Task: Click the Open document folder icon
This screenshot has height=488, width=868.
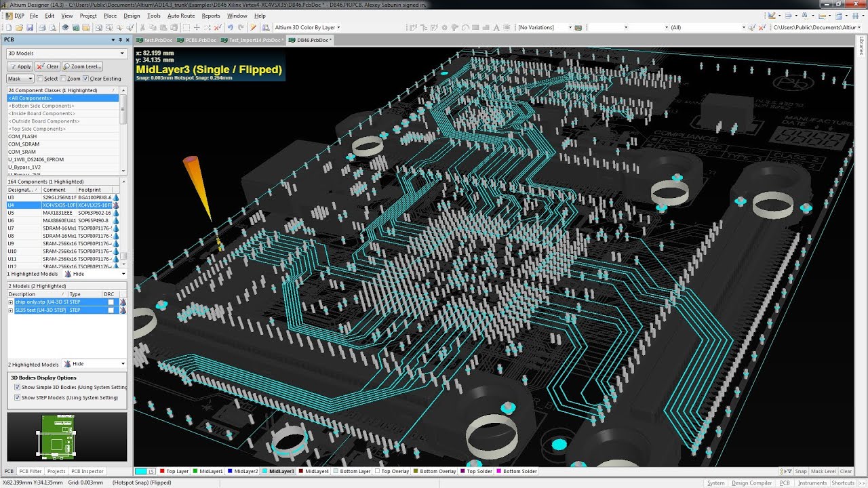Action: click(19, 27)
